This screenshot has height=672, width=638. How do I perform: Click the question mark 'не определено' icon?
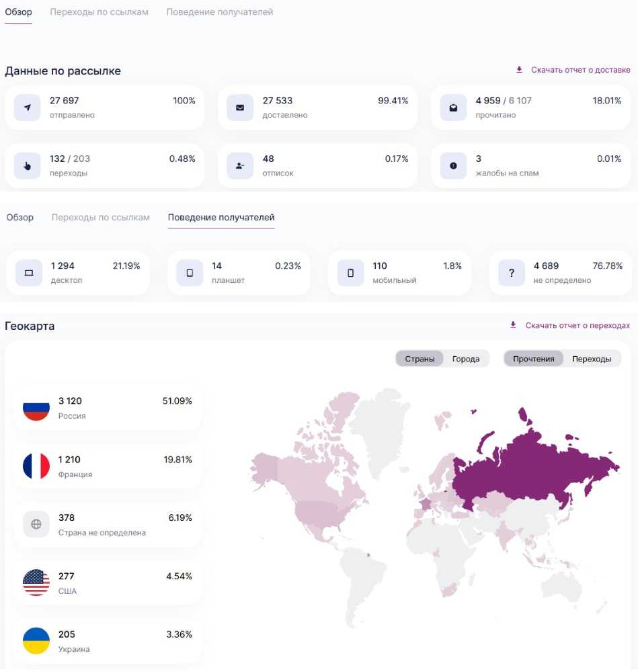pos(511,273)
